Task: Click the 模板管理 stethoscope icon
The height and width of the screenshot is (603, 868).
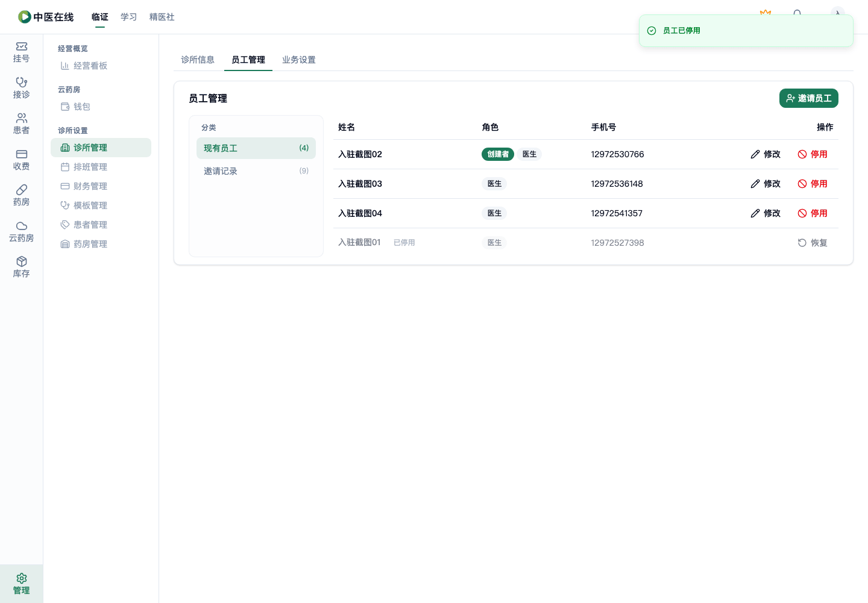Action: [x=65, y=205]
